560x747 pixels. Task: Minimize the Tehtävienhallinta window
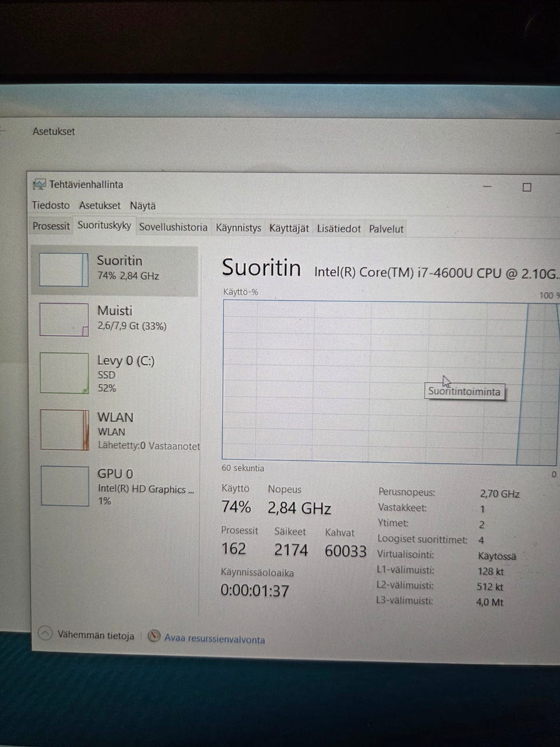click(488, 187)
